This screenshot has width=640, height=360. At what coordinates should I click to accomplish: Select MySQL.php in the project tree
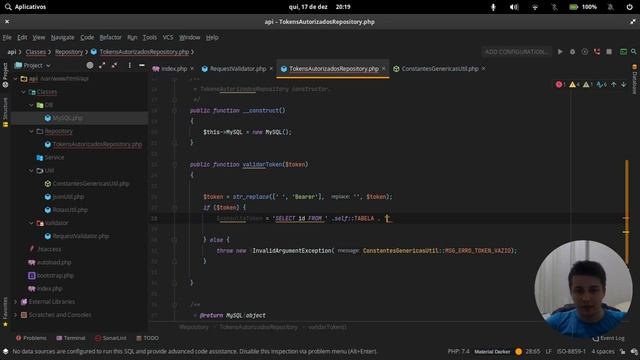click(x=67, y=118)
